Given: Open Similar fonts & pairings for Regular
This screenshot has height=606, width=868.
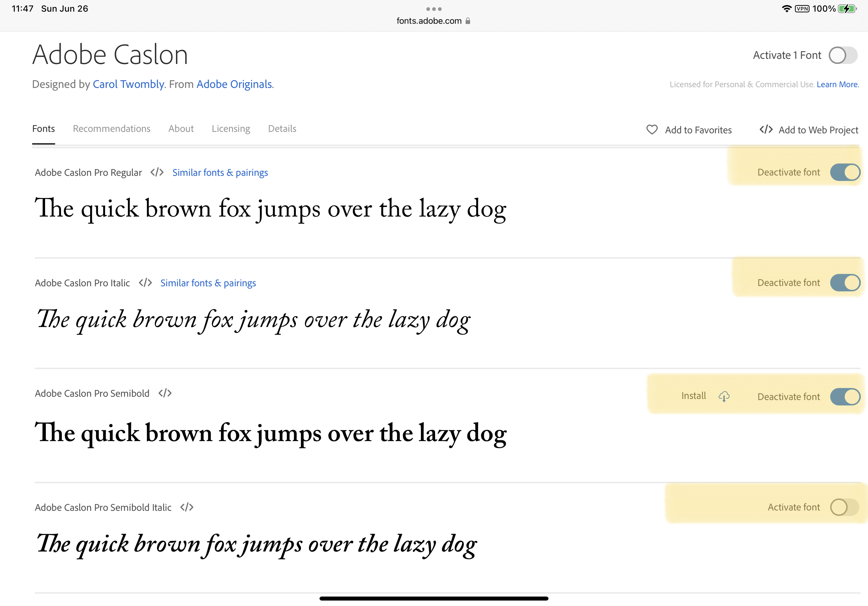Looking at the screenshot, I should tap(220, 172).
